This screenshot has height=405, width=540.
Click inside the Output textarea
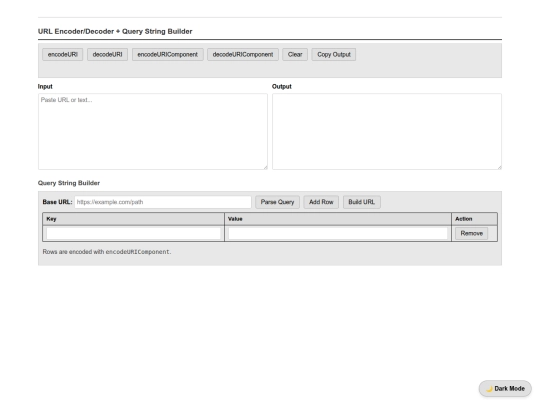click(x=387, y=132)
